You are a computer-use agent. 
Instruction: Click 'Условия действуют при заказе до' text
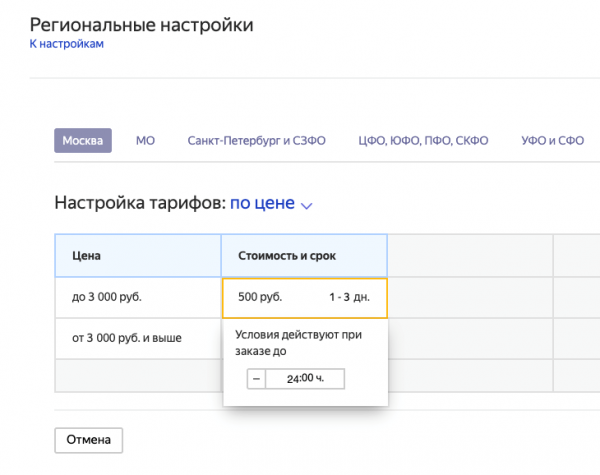(298, 343)
